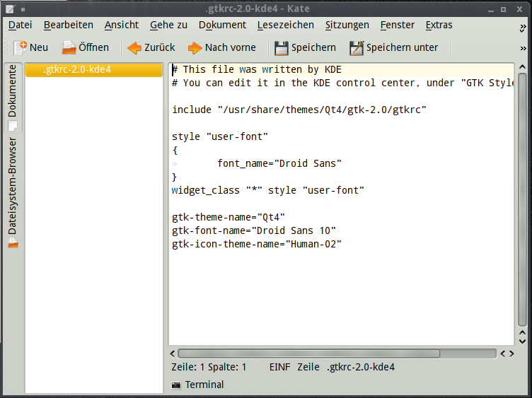The image size is (532, 398).
Task: Open the Extras menu
Action: tap(439, 25)
